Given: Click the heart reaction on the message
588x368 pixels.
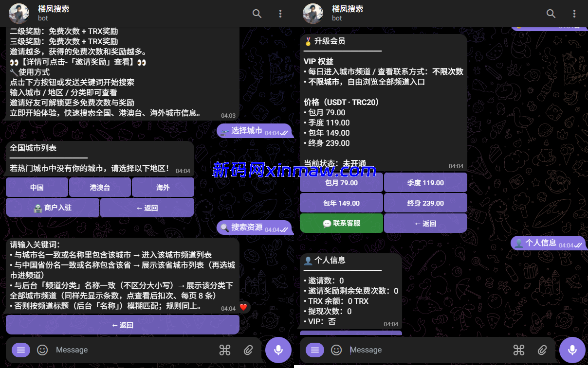Looking at the screenshot, I should click(x=243, y=307).
